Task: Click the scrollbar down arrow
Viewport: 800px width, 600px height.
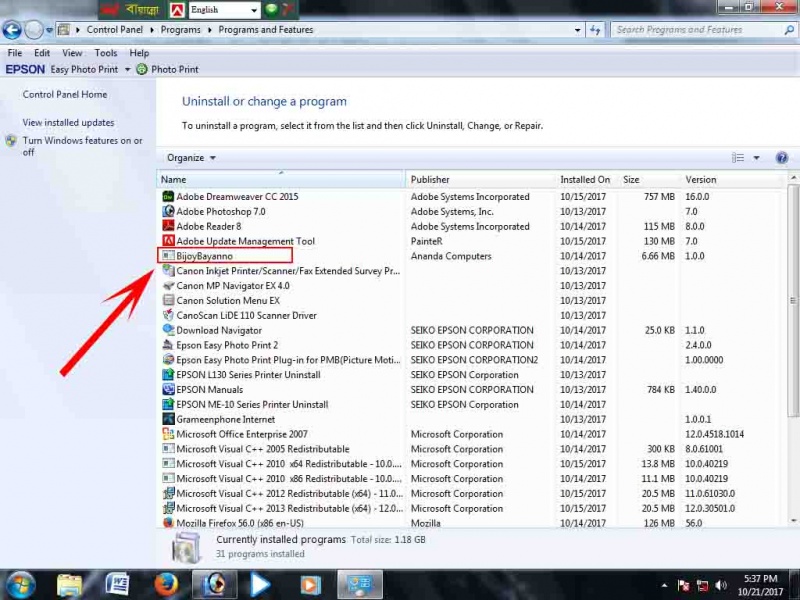Action: pos(793,521)
